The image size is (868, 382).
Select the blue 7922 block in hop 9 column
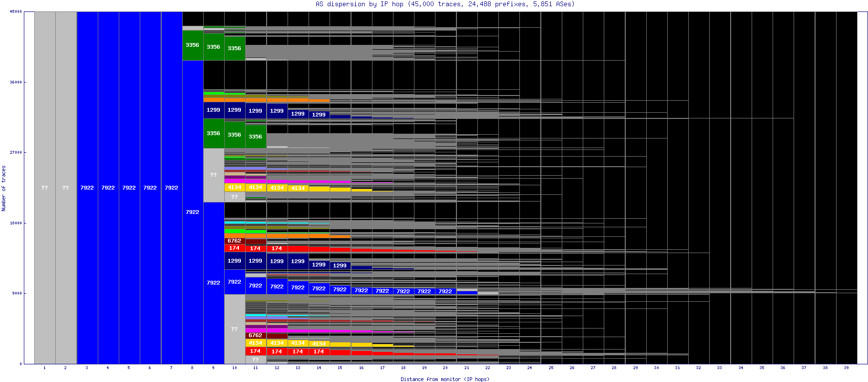(214, 283)
